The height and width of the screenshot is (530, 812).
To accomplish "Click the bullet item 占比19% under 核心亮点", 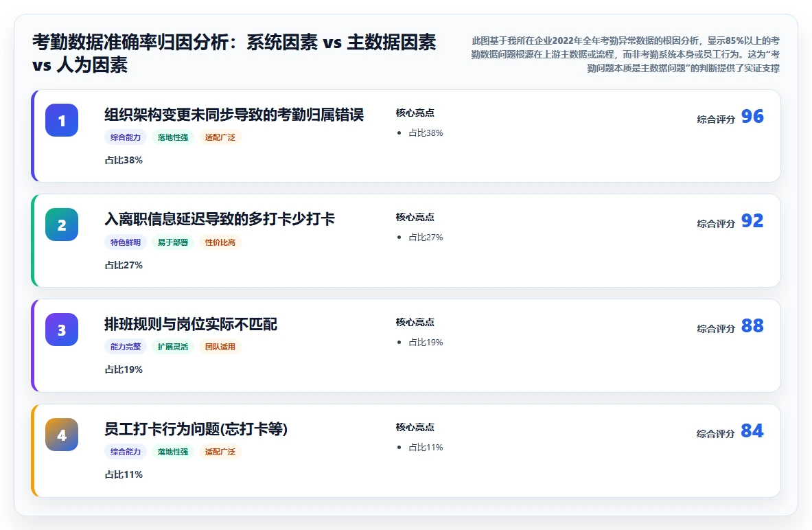I will point(426,342).
